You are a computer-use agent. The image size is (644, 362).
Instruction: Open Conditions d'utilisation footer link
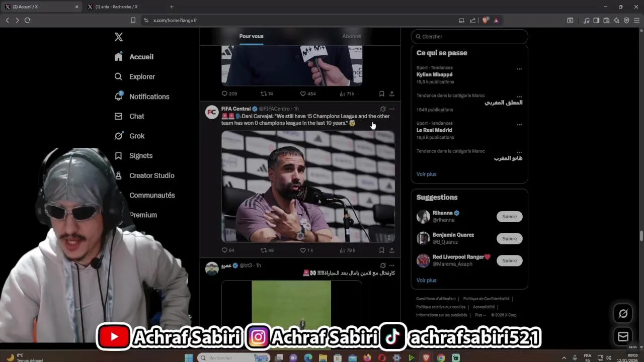[x=436, y=299]
